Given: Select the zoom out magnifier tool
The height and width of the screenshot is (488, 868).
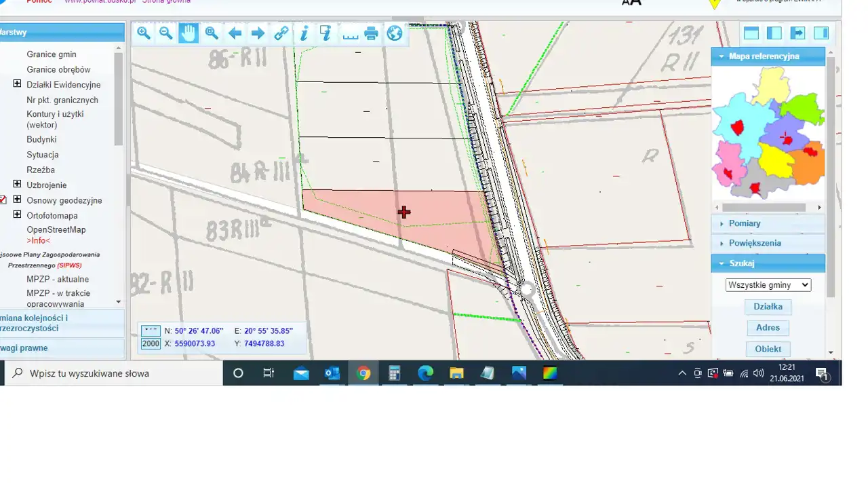Looking at the screenshot, I should 166,33.
